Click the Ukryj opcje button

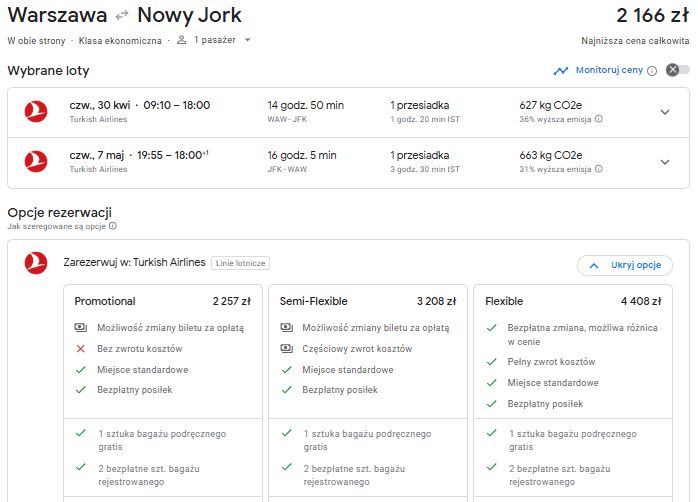point(625,265)
